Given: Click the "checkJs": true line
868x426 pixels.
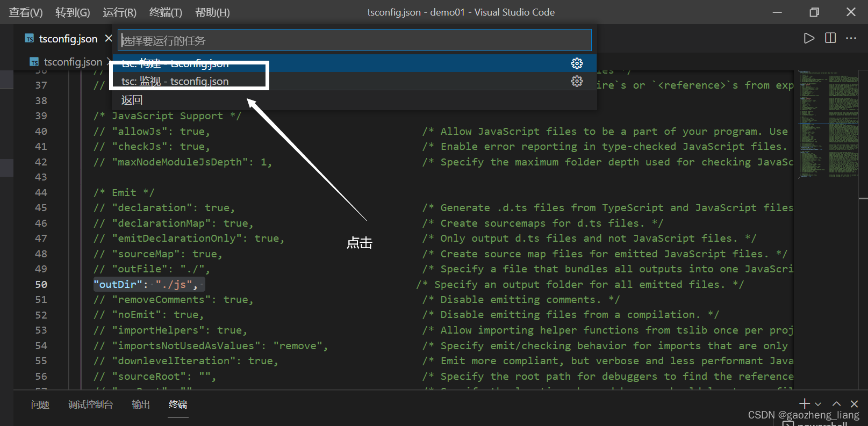Looking at the screenshot, I should point(152,146).
